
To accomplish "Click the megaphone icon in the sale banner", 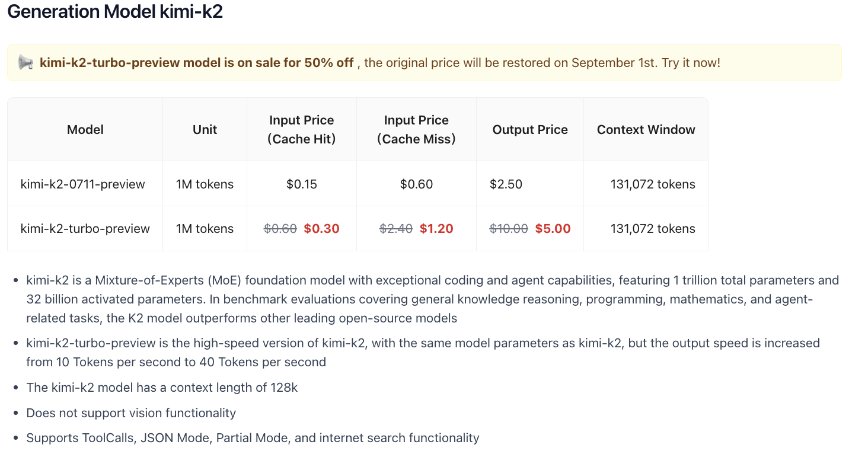I will pos(25,62).
